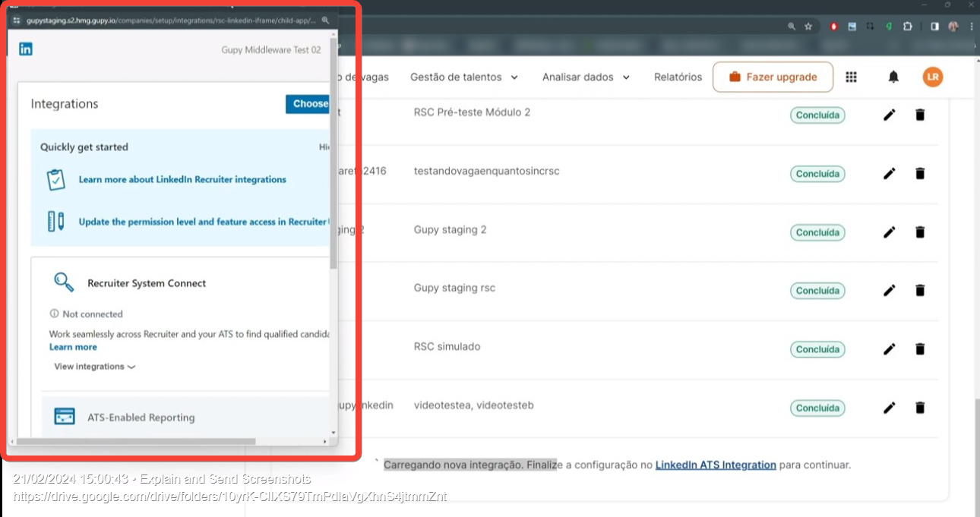Delete the RSC simulado integration
This screenshot has width=980, height=517.
click(x=920, y=348)
